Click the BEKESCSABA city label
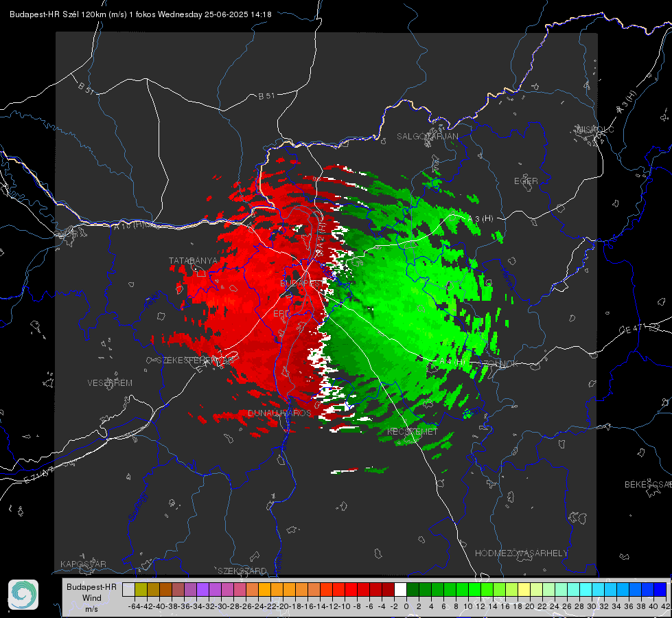 click(648, 485)
